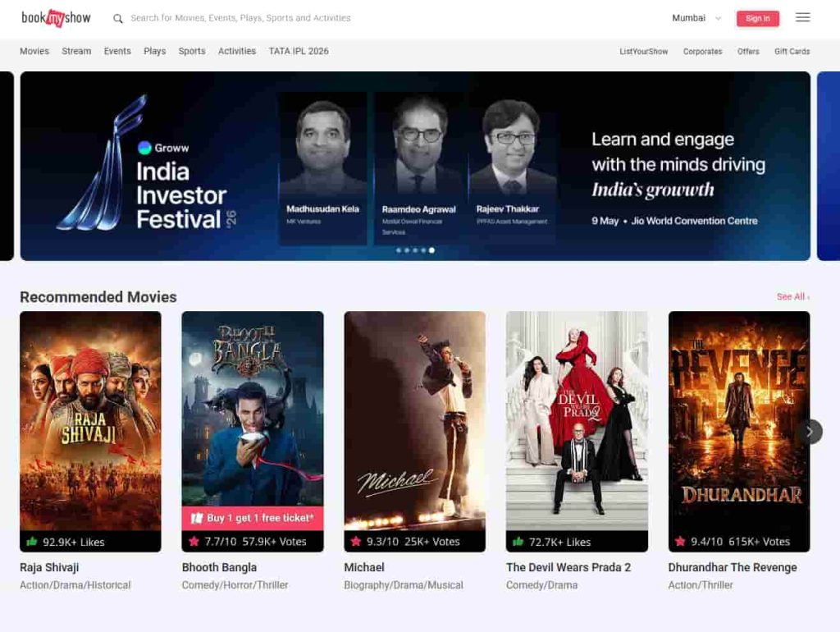Click ticket offer icon on Bhooth Bangla
This screenshot has width=840, height=632.
[x=197, y=518]
